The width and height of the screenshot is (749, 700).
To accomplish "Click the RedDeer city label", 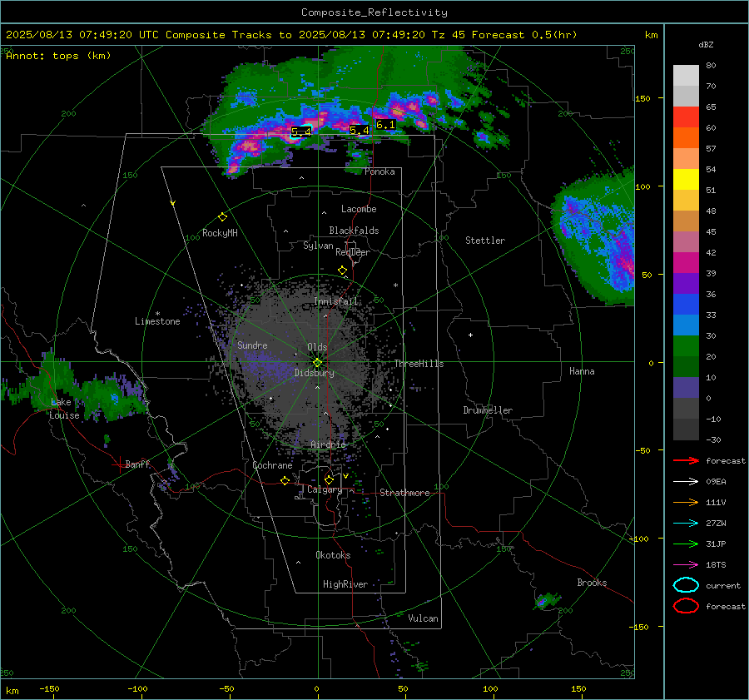I will pyautogui.click(x=353, y=252).
